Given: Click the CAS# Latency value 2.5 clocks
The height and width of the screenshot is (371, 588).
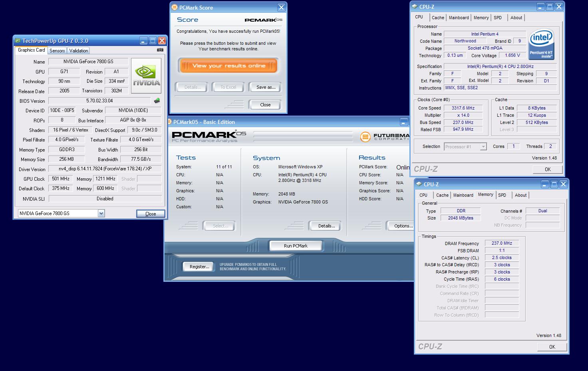Looking at the screenshot, I should (502, 257).
